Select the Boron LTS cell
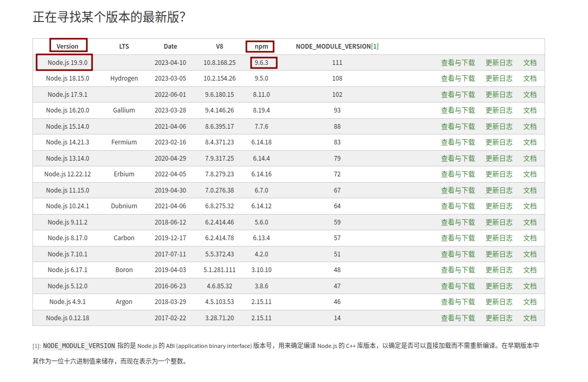 pos(124,270)
